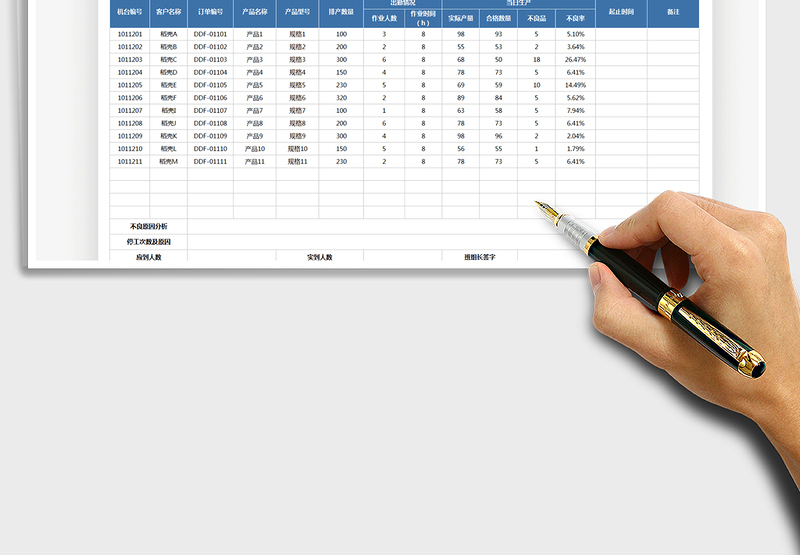Click customer cell 稻壳A
800x555 pixels.
(x=169, y=34)
